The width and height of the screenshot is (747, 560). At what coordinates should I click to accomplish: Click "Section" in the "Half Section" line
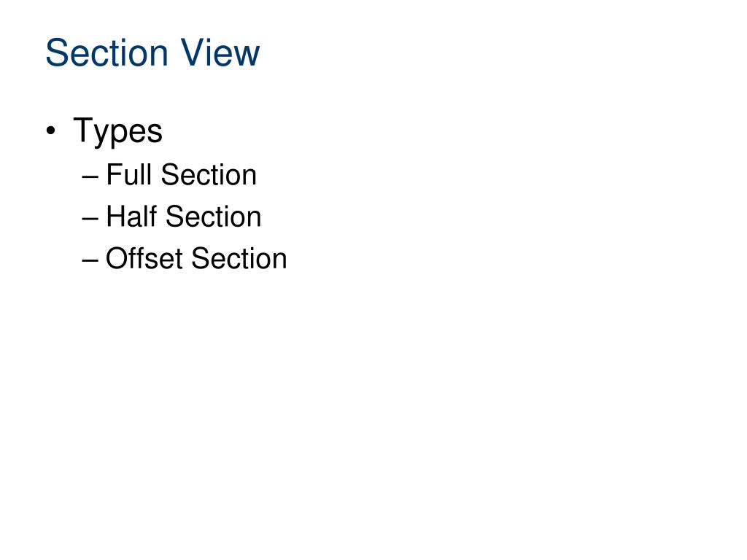click(x=214, y=217)
